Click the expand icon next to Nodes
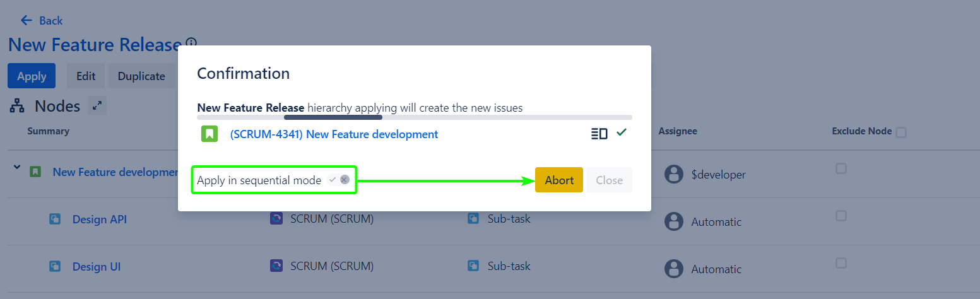This screenshot has width=980, height=299. tap(97, 106)
